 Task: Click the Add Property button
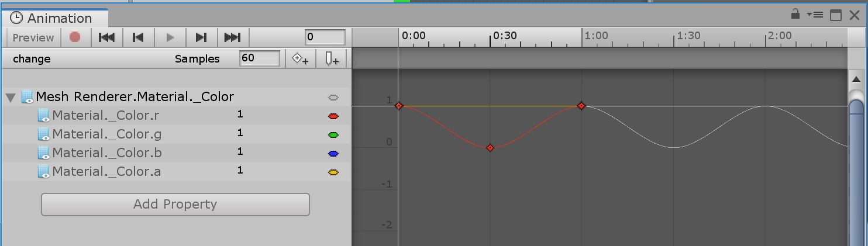(175, 204)
